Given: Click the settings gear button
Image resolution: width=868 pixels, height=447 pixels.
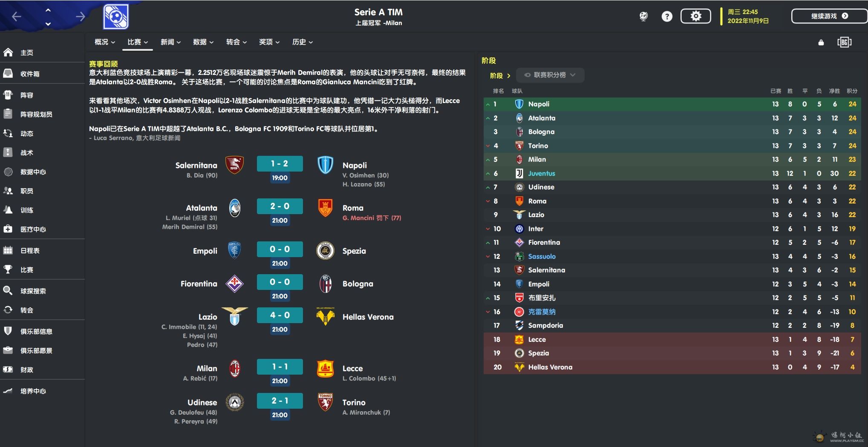Looking at the screenshot, I should pos(696,16).
